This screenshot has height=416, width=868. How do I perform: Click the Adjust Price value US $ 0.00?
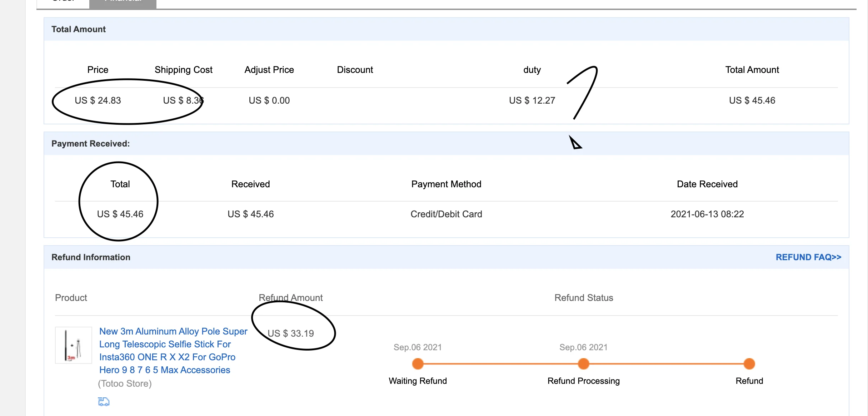tap(269, 100)
